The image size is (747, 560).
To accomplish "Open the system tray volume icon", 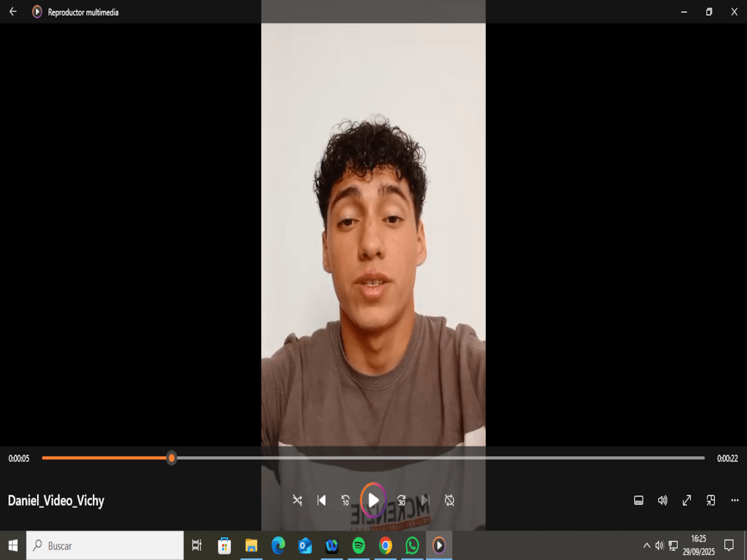I will point(659,545).
